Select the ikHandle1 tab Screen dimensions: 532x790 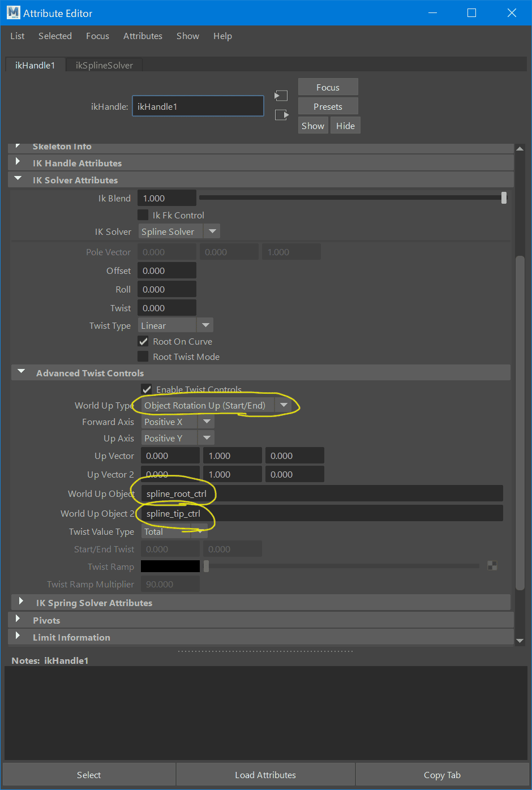coord(35,65)
